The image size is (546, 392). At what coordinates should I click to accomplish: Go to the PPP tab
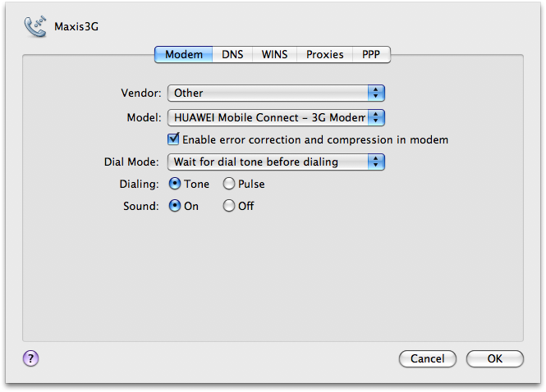click(x=371, y=55)
